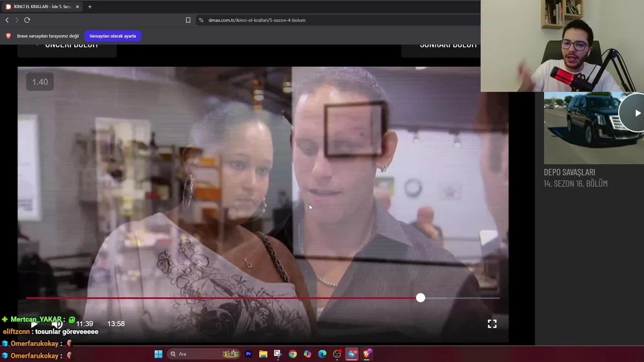Screen dimensions: 644x362
Task: Switch to OBS Studio in the taskbar
Action: [x=337, y=354]
